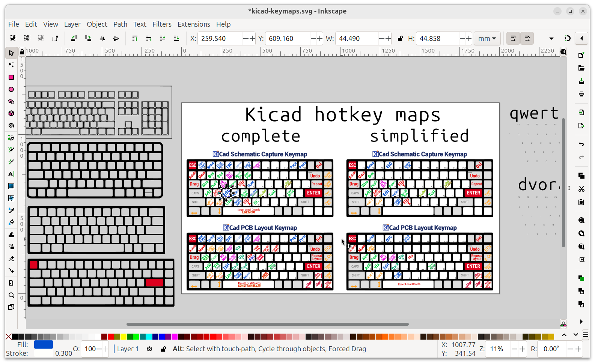Expand the tool controls overflow arrow

551,38
